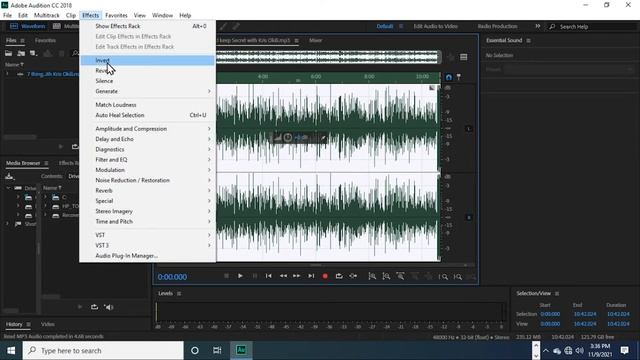The image size is (640, 360).
Task: Open Essential Sound panel menu icon
Action: point(529,40)
